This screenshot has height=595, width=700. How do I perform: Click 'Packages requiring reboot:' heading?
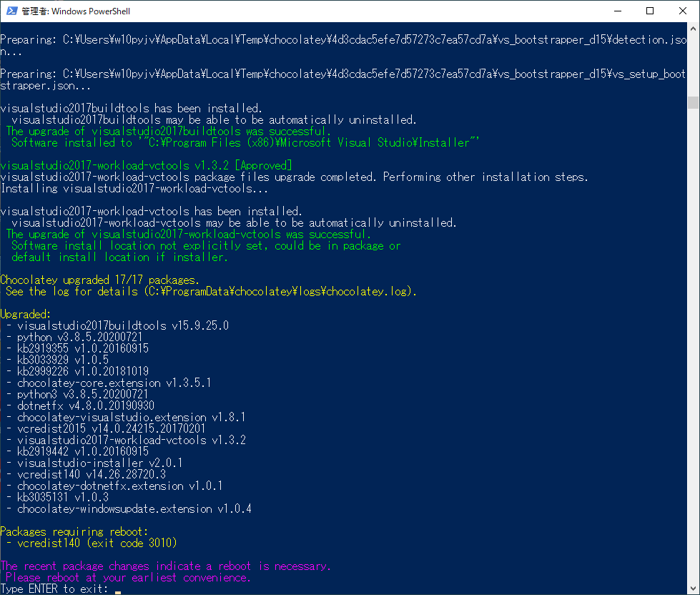74,531
